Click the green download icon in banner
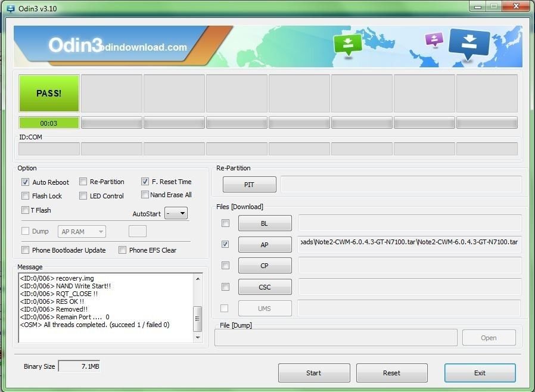This screenshot has height=392, width=535. 347,45
